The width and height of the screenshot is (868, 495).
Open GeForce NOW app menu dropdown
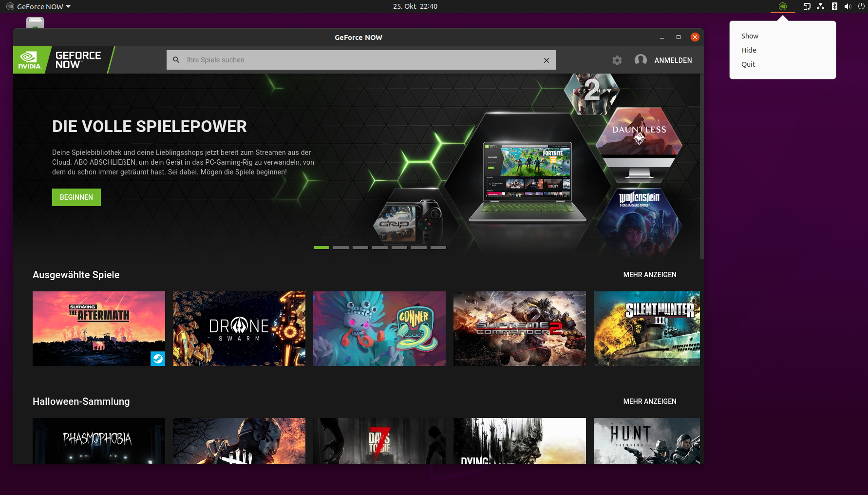39,6
